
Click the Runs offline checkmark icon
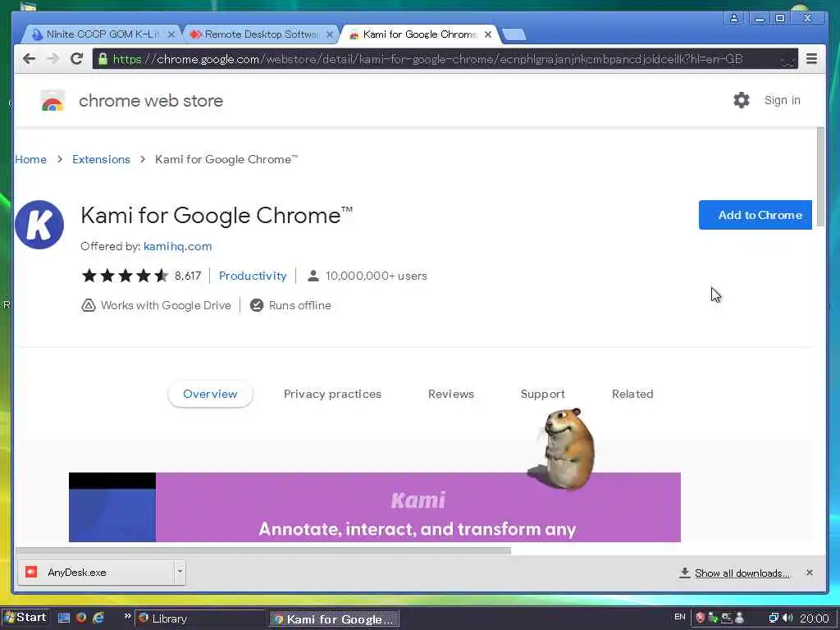click(257, 305)
